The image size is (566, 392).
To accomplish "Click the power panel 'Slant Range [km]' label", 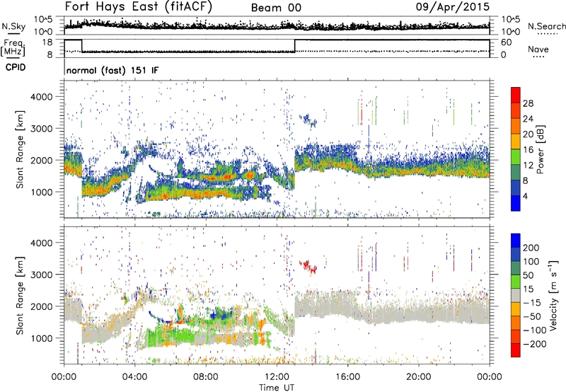I will tap(20, 149).
